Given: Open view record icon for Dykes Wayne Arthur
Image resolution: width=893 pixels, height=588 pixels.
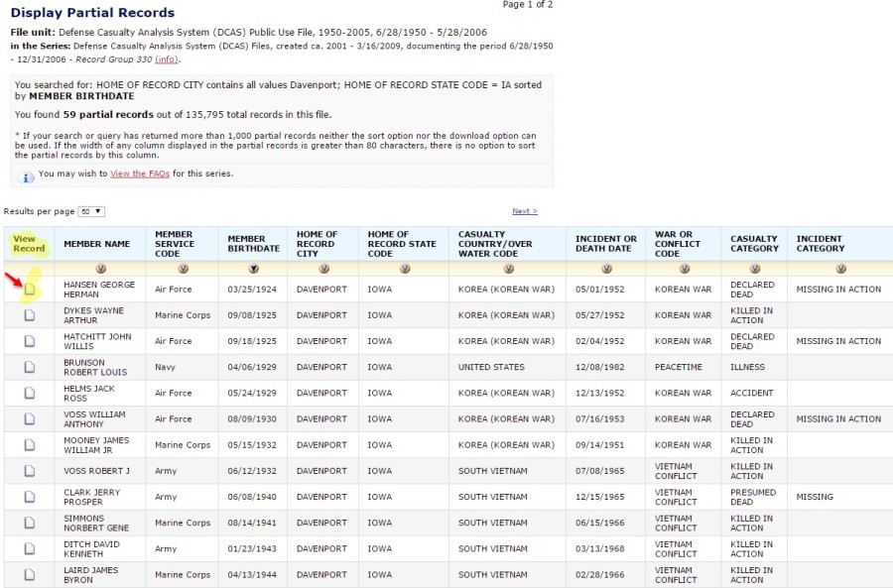Looking at the screenshot, I should click(30, 315).
